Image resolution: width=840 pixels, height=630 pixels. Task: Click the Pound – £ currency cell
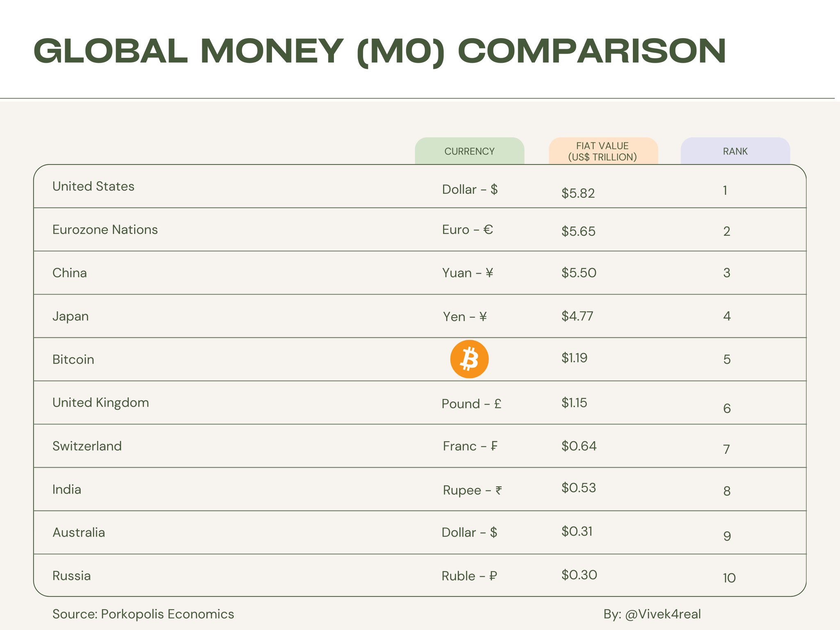coord(471,404)
